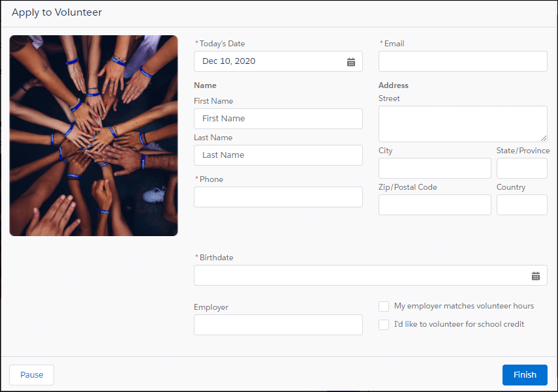The height and width of the screenshot is (392, 558).
Task: Open the Birthdate calendar picker icon
Action: click(x=536, y=276)
